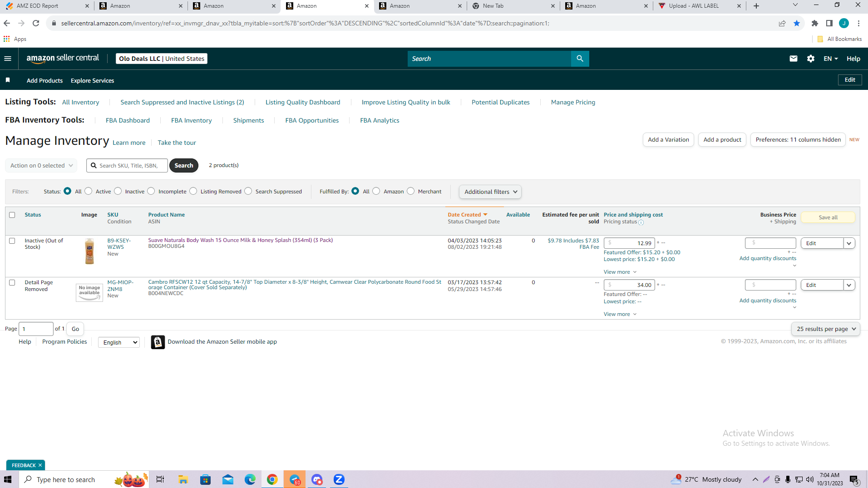Open Zoom from the taskbar
The image size is (868, 488).
tap(339, 479)
